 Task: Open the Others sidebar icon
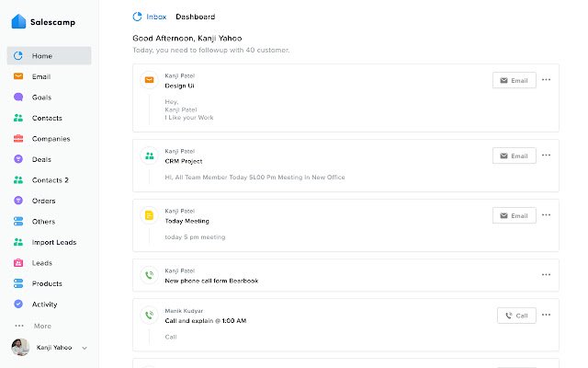(x=18, y=221)
